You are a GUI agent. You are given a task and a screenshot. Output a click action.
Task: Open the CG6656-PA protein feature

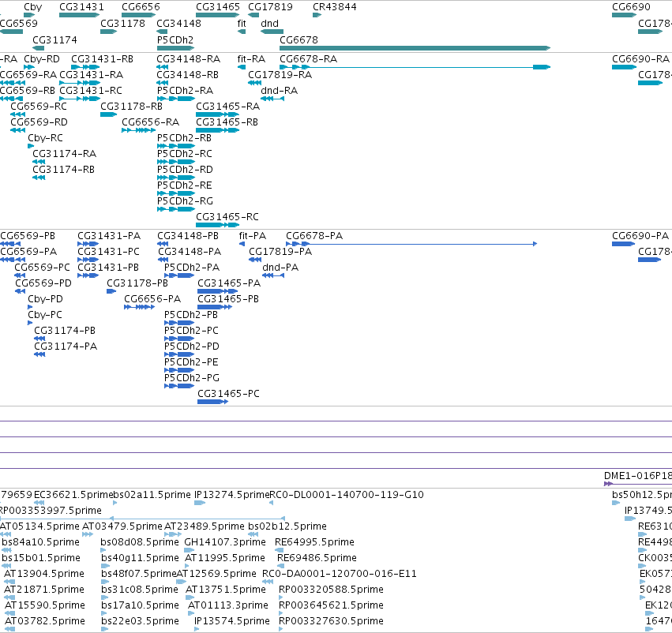point(139,307)
